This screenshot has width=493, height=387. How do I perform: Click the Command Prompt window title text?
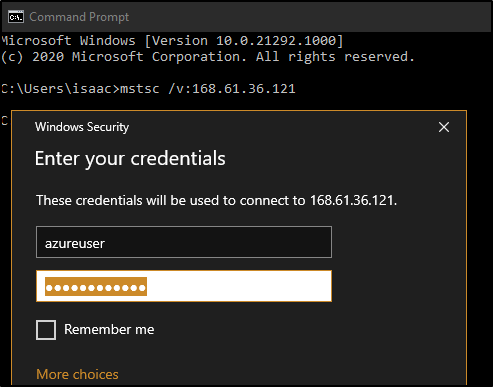coord(79,17)
